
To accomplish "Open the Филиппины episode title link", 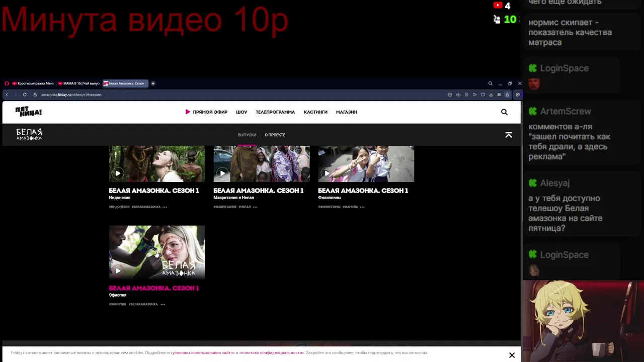I will click(363, 191).
